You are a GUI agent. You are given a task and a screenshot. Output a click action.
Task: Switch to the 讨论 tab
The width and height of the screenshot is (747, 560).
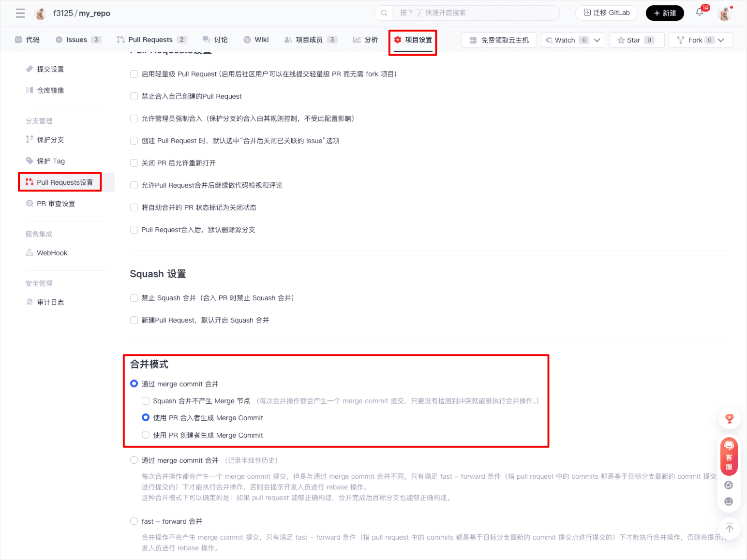tap(215, 40)
